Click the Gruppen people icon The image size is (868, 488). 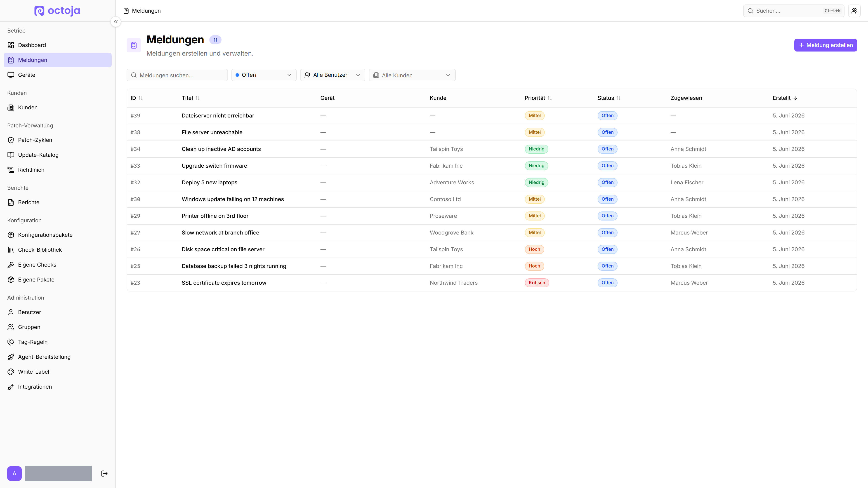[11, 327]
